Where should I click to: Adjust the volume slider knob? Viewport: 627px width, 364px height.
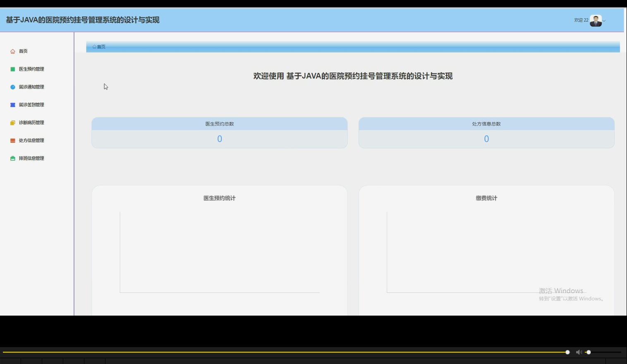tap(589, 352)
